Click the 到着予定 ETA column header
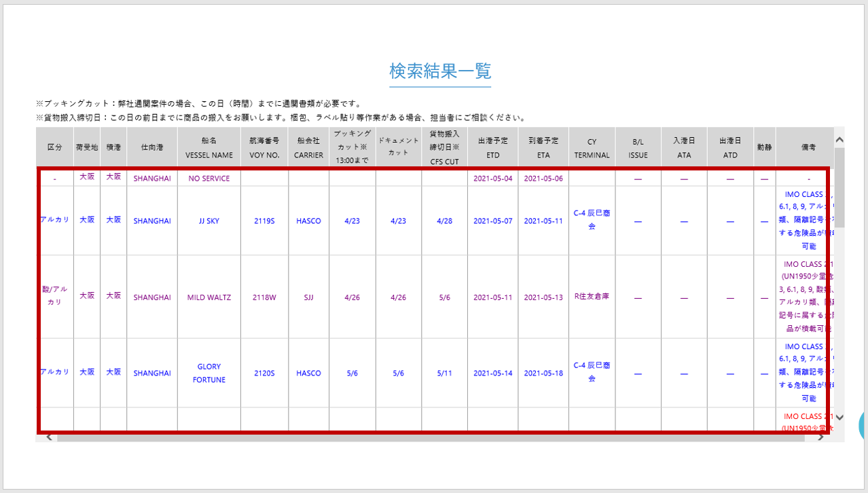868x493 pixels. [543, 147]
